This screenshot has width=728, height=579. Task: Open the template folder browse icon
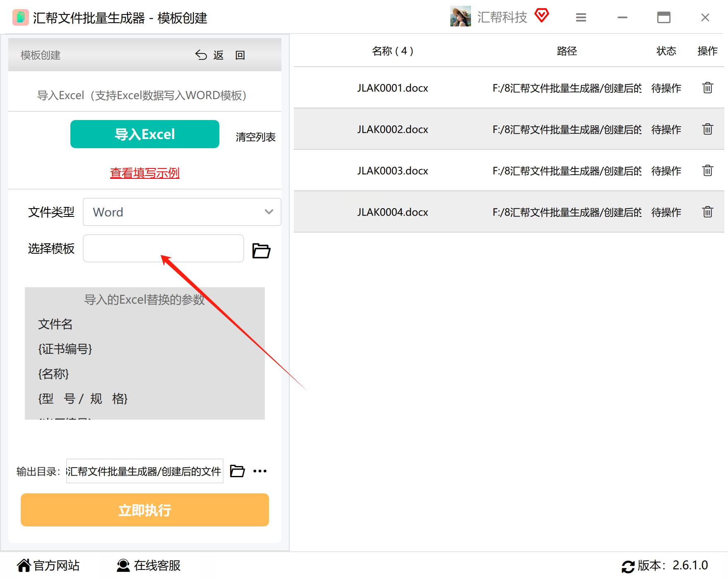point(261,250)
